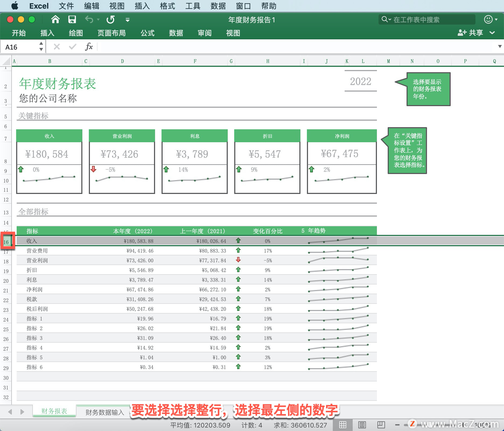Click the 营业费用 row label
The image size is (504, 431).
37,251
